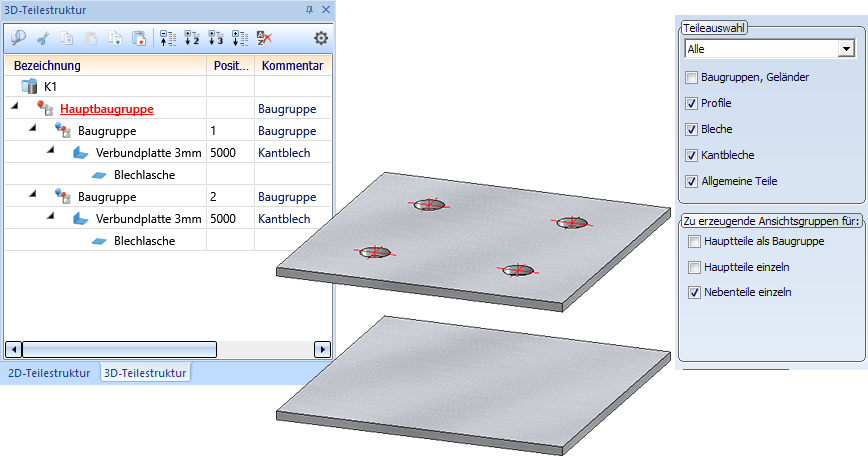Image resolution: width=868 pixels, height=456 pixels.
Task: Click the Kommentar column header
Action: click(x=293, y=65)
